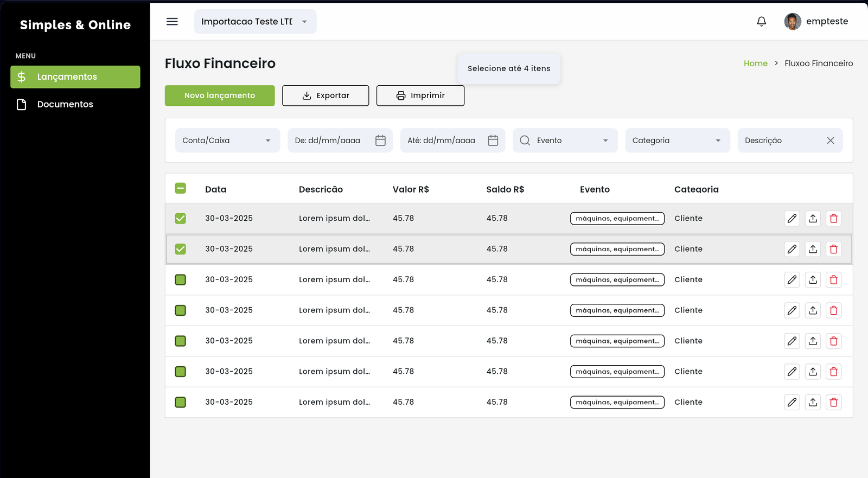Upload attachment for first table row
Screen dimensions: 868x478
[x=813, y=219]
